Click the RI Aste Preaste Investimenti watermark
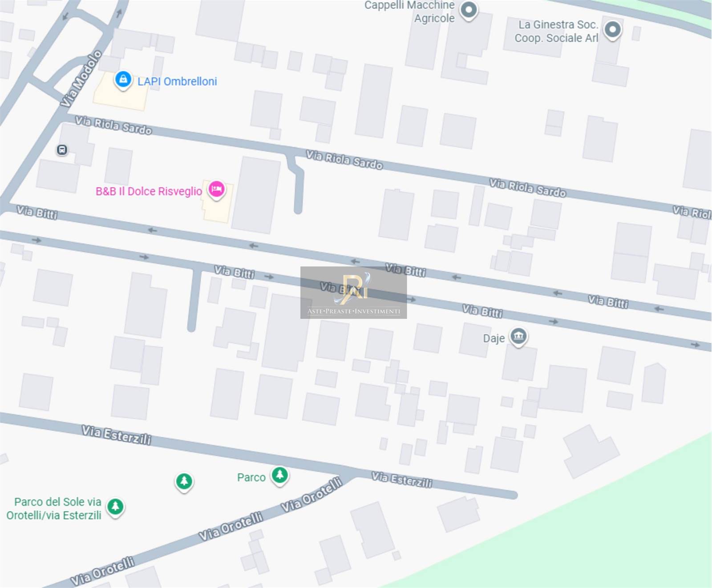The width and height of the screenshot is (712, 588). pyautogui.click(x=353, y=292)
